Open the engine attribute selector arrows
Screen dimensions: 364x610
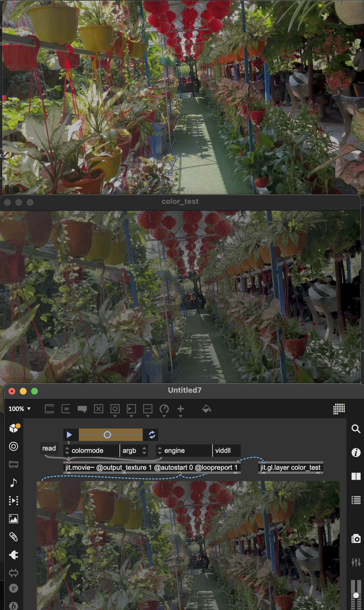pyautogui.click(x=160, y=451)
